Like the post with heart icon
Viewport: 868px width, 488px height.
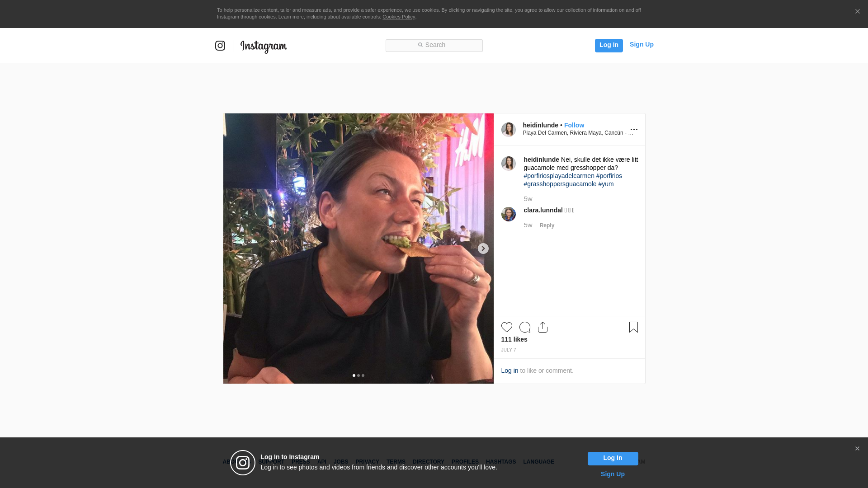point(507,327)
